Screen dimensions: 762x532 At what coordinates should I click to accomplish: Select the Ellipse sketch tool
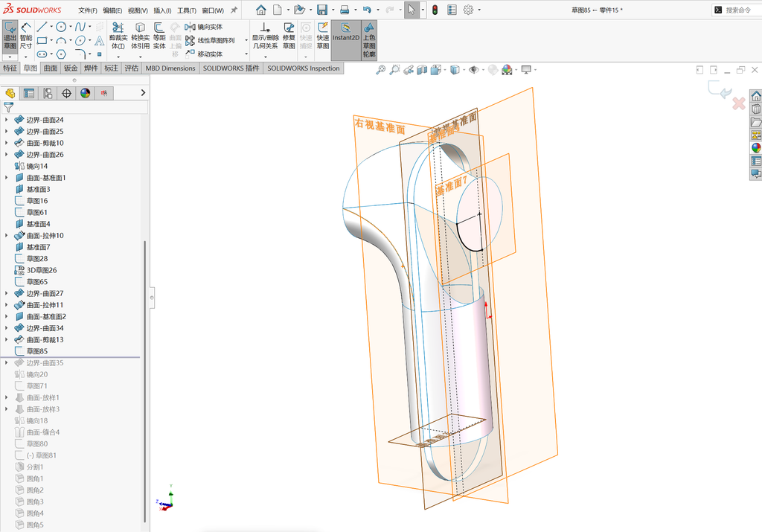[x=80, y=40]
